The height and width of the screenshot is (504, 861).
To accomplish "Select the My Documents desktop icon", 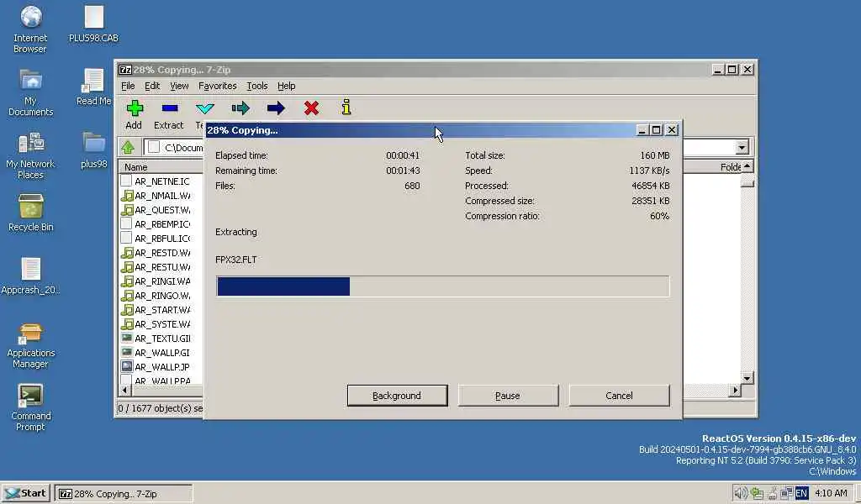I will pyautogui.click(x=31, y=92).
